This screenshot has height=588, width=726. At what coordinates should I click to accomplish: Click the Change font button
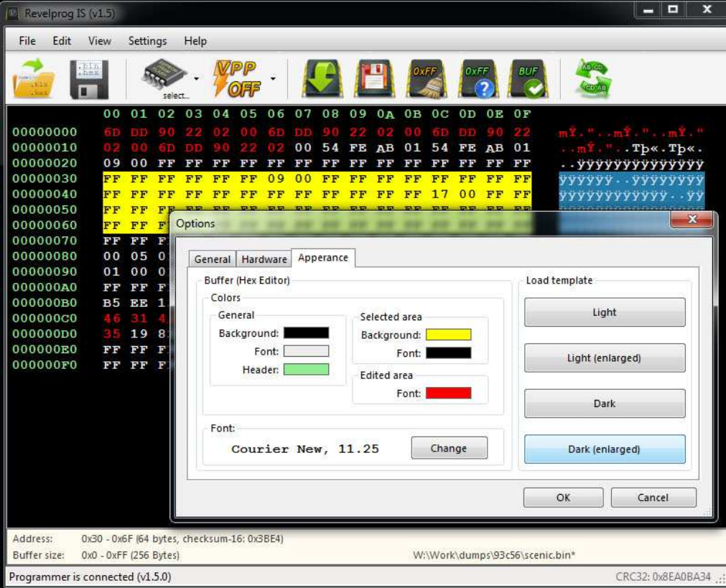pos(449,448)
